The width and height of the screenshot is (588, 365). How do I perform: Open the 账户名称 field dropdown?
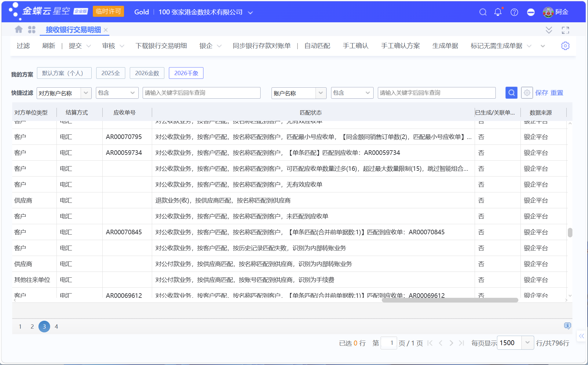(x=321, y=93)
